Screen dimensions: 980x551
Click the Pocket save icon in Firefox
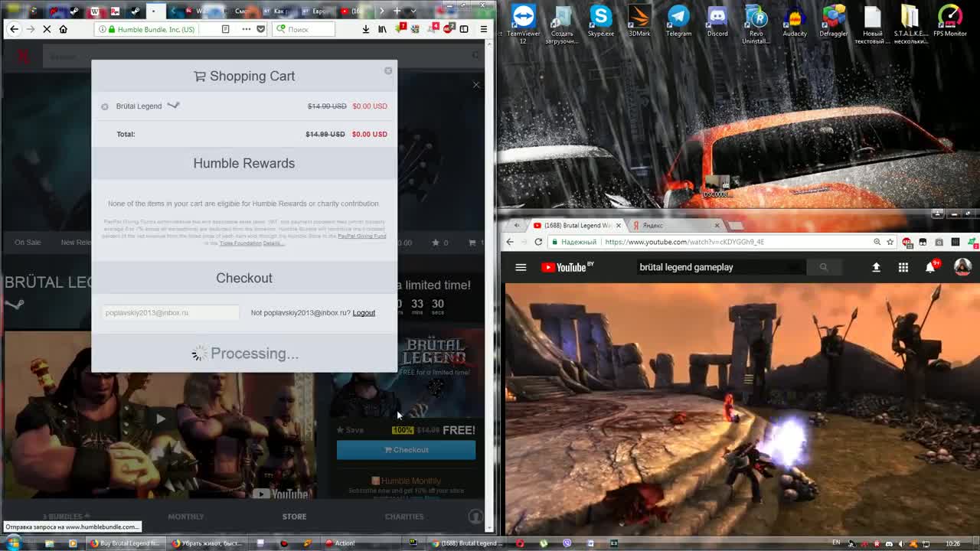click(x=260, y=29)
